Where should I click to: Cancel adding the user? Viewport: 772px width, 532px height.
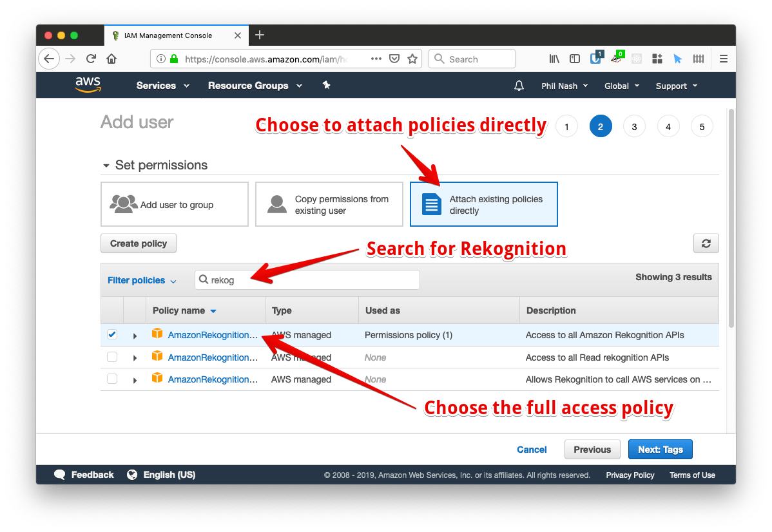(531, 450)
